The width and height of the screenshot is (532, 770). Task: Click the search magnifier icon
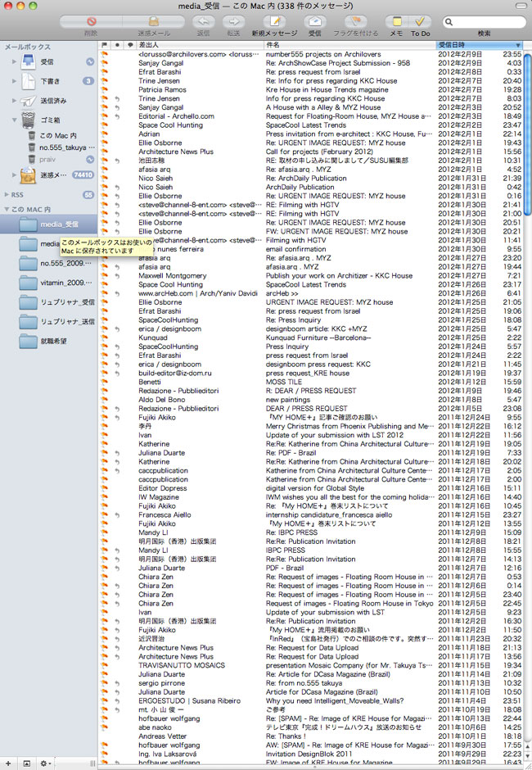pos(449,21)
